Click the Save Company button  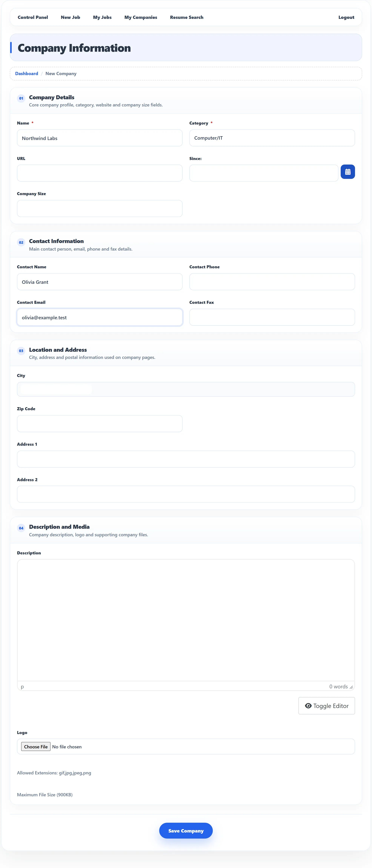tap(186, 831)
